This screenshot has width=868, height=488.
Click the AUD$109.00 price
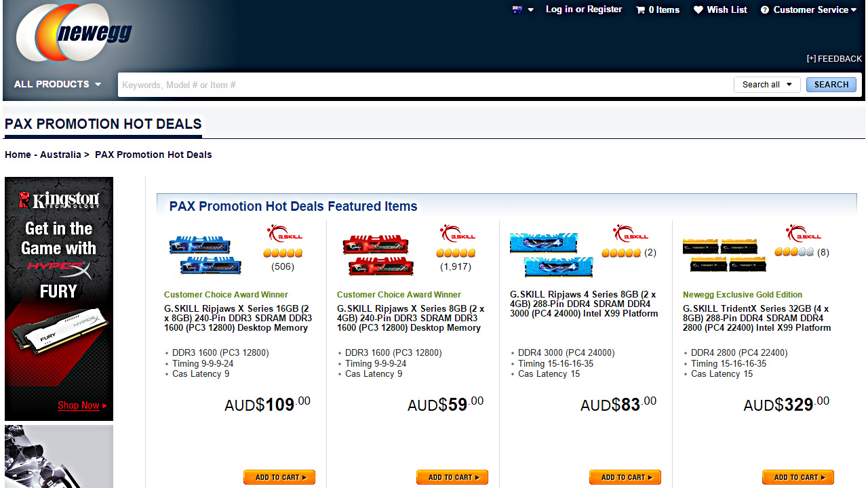click(267, 404)
